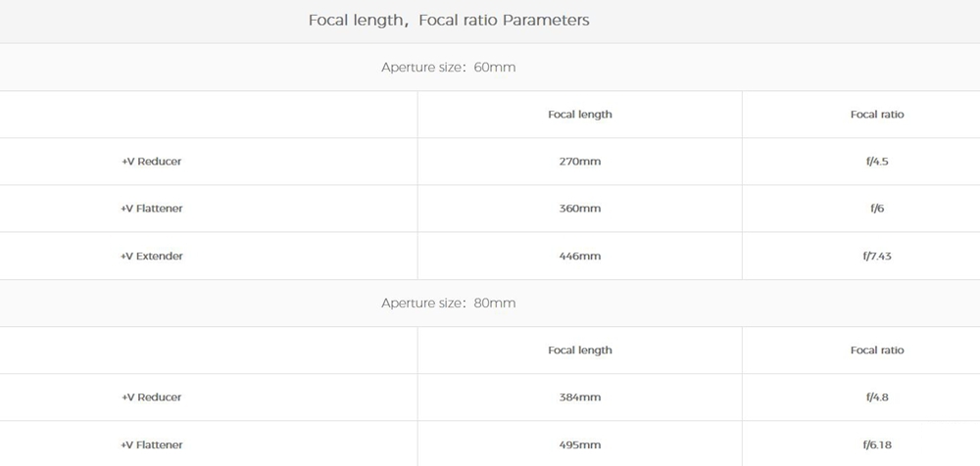Select the +V Extender row label

[152, 256]
